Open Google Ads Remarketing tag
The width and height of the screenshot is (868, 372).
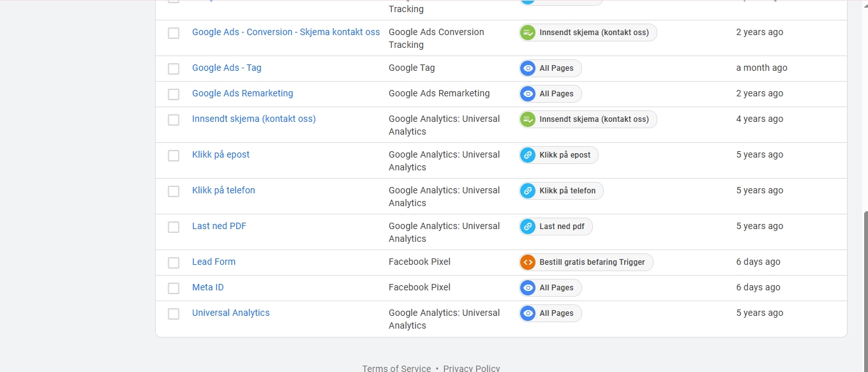pyautogui.click(x=243, y=93)
